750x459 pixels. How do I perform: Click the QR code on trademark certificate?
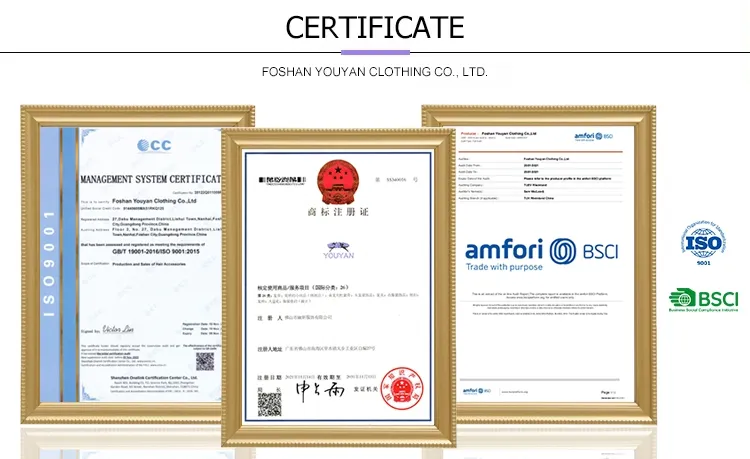click(x=270, y=404)
